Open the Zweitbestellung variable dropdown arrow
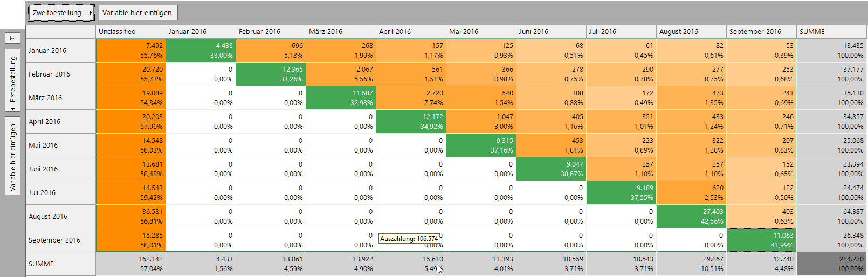Screen dimensions: 868x277 [91, 12]
